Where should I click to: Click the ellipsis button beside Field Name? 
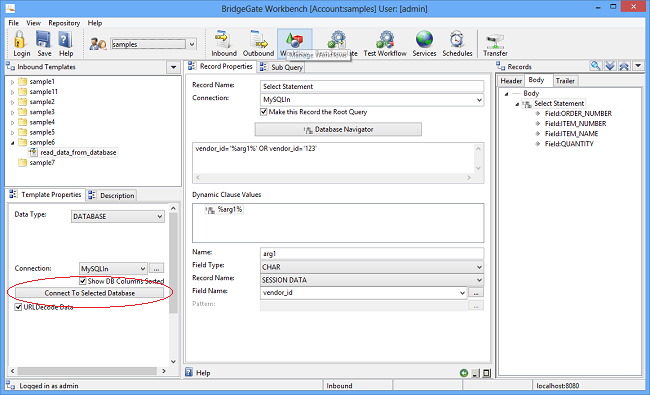(x=476, y=293)
